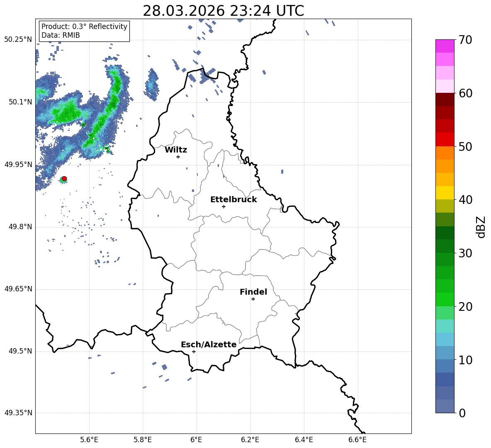This screenshot has width=491, height=448.
Task: Click the 50.1°N latitude label
Action: 20,102
